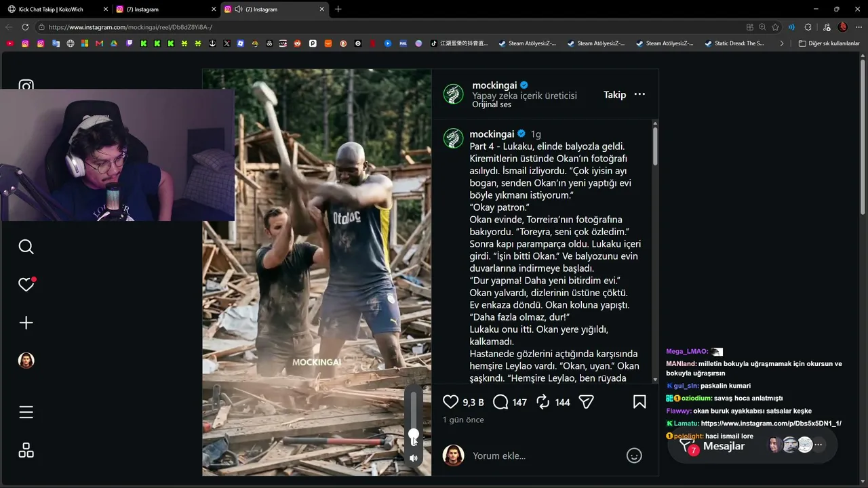
Task: Add this page to browser favorites
Action: 775,27
